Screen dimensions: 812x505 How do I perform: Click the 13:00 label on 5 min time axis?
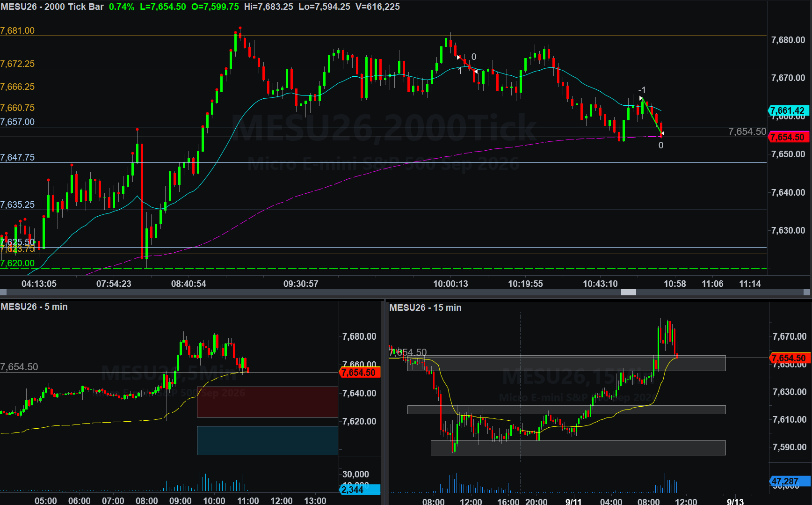pos(315,501)
